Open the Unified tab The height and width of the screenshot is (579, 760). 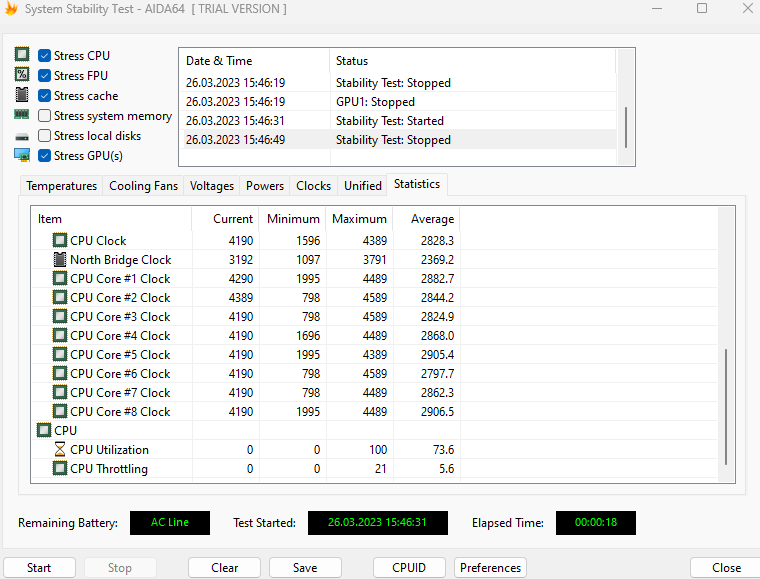pyautogui.click(x=363, y=186)
